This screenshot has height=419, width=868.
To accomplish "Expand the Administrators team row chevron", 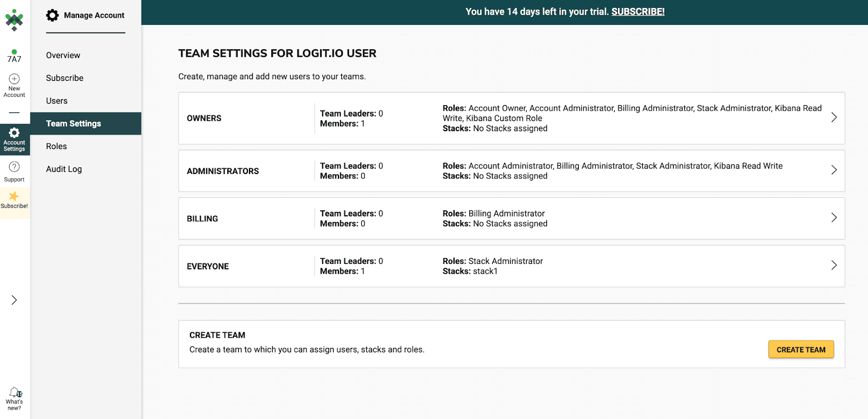I will 834,170.
